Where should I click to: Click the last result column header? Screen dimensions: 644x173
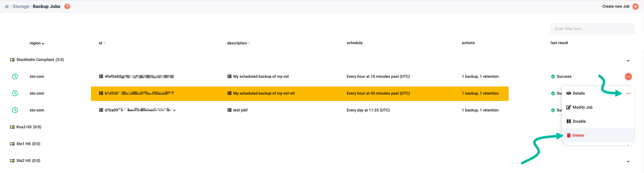point(560,43)
